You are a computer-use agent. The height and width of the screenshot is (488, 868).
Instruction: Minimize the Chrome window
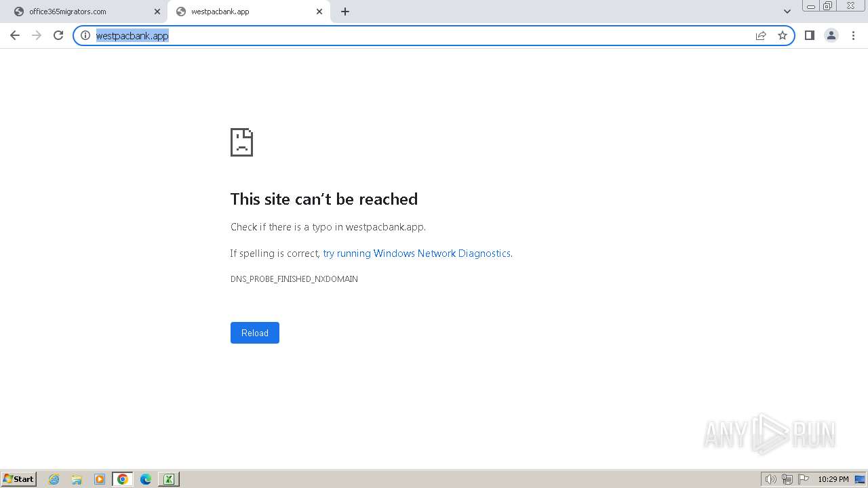click(810, 6)
